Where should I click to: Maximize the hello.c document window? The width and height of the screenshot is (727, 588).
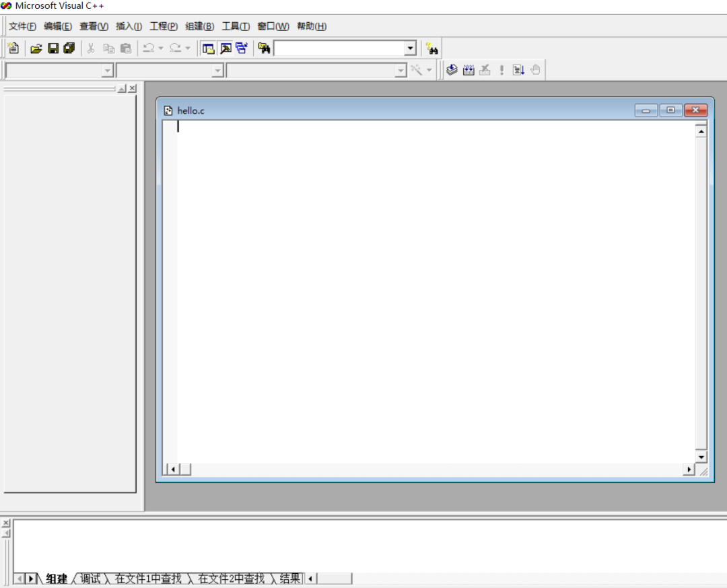pos(670,110)
